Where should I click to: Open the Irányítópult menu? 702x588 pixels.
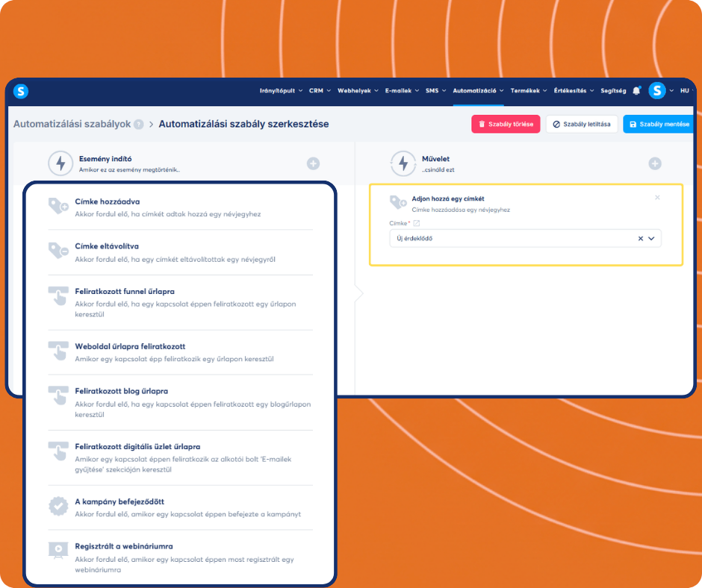pos(281,91)
